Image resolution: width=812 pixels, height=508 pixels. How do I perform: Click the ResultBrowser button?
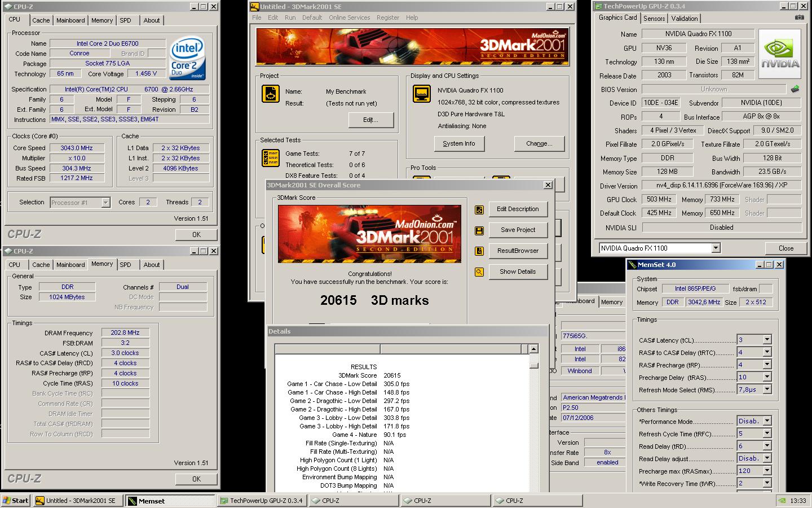(518, 251)
